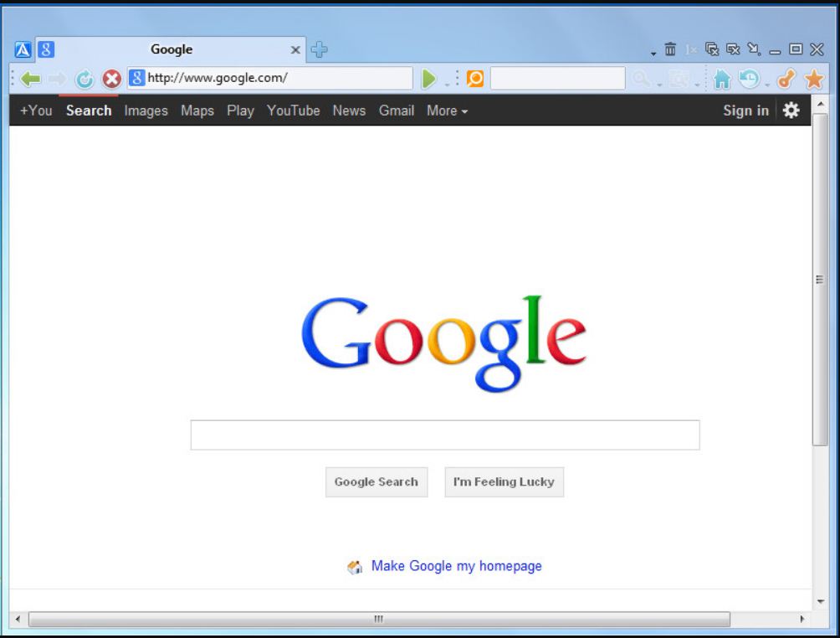Click the grayed undo-close tab icon
840x638 pixels.
tap(691, 50)
